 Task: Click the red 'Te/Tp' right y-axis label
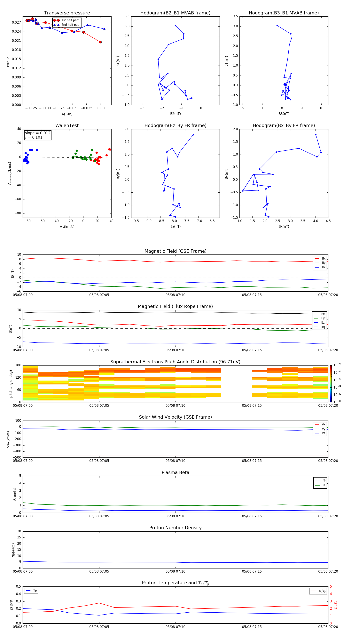point(336,605)
